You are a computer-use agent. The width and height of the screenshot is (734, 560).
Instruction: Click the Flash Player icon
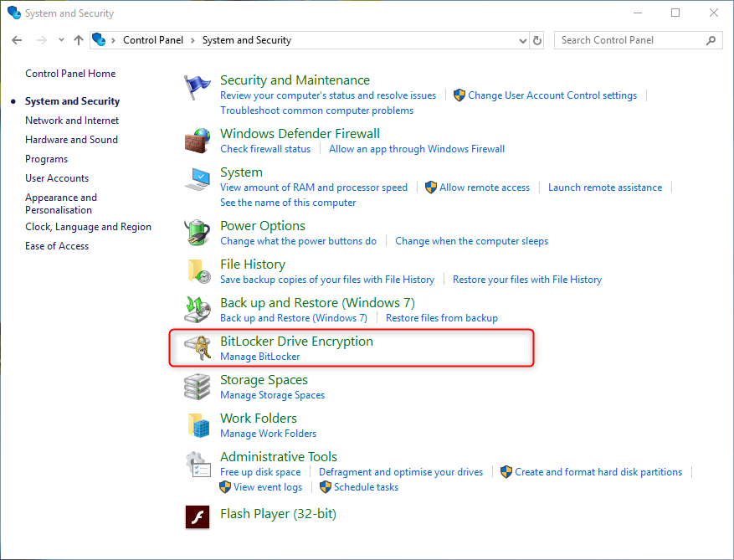(x=197, y=516)
